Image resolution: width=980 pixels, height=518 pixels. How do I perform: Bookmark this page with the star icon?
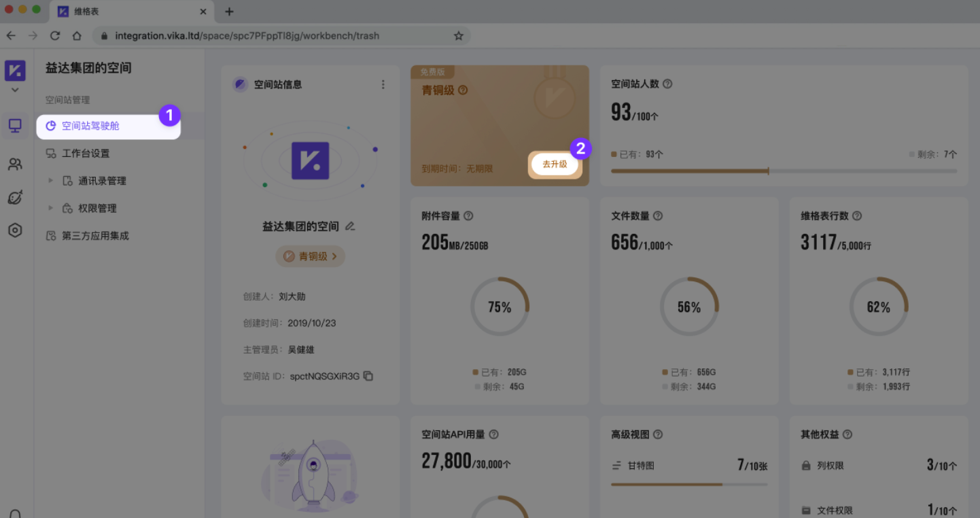point(459,36)
